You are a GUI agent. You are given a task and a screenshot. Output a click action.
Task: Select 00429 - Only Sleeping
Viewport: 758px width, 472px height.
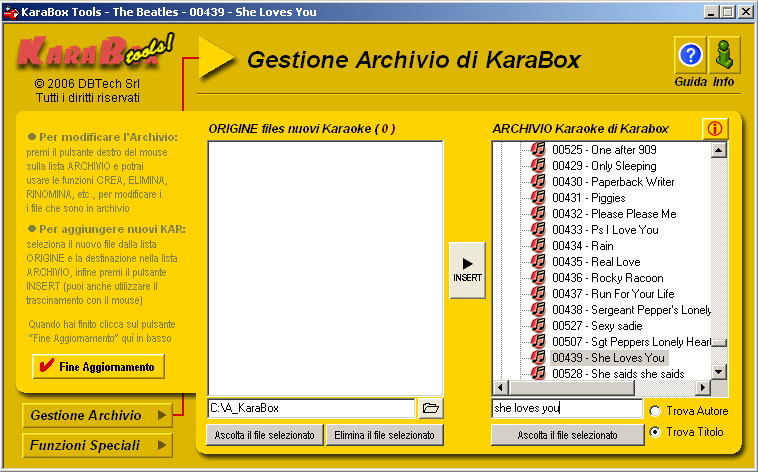point(604,165)
